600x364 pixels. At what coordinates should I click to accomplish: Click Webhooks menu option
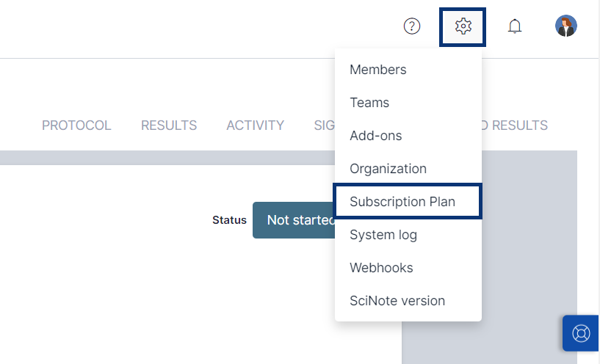381,268
